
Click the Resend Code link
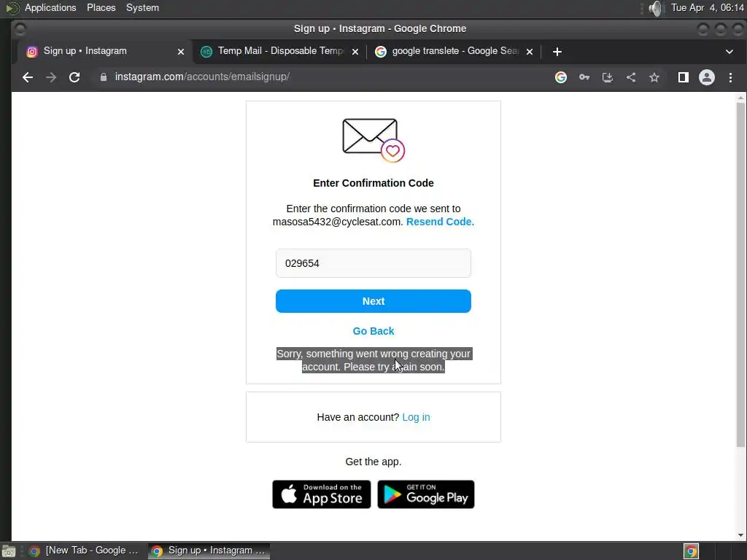440,222
